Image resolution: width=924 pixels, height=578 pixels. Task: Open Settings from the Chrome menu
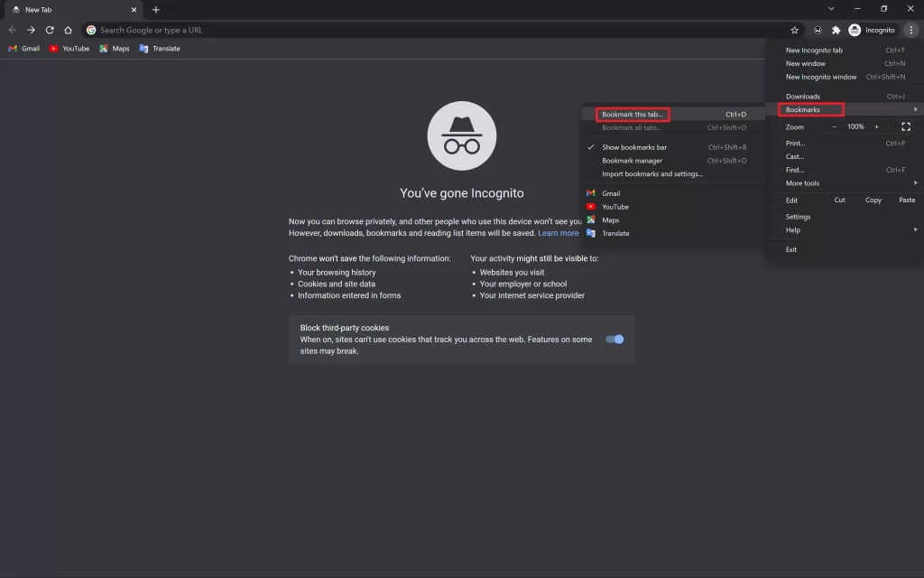[845, 217]
